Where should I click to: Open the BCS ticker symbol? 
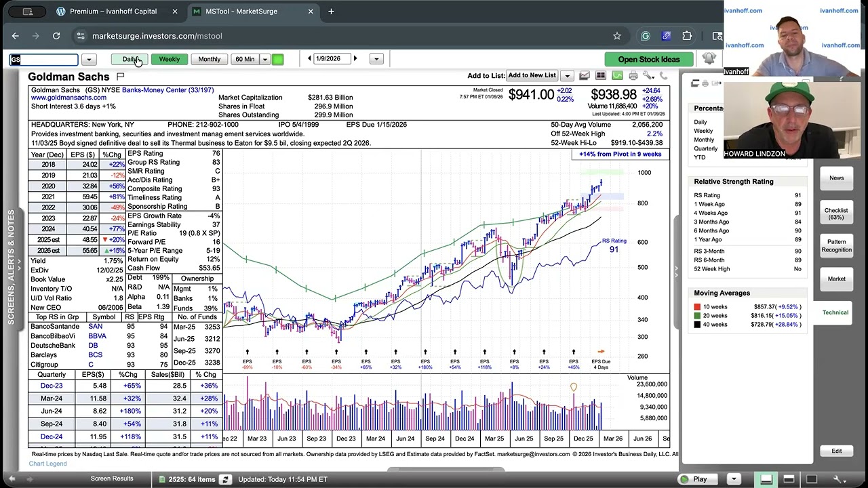pyautogui.click(x=96, y=355)
